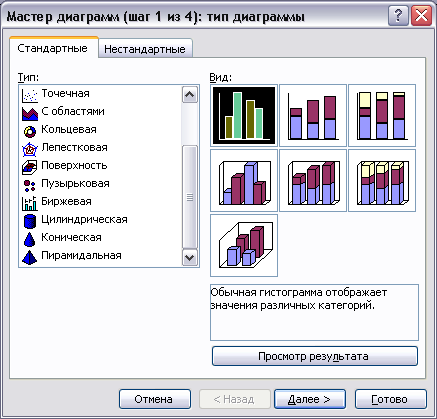437x419 pixels.
Task: Select the stacked column chart subtype
Action: coord(313,115)
